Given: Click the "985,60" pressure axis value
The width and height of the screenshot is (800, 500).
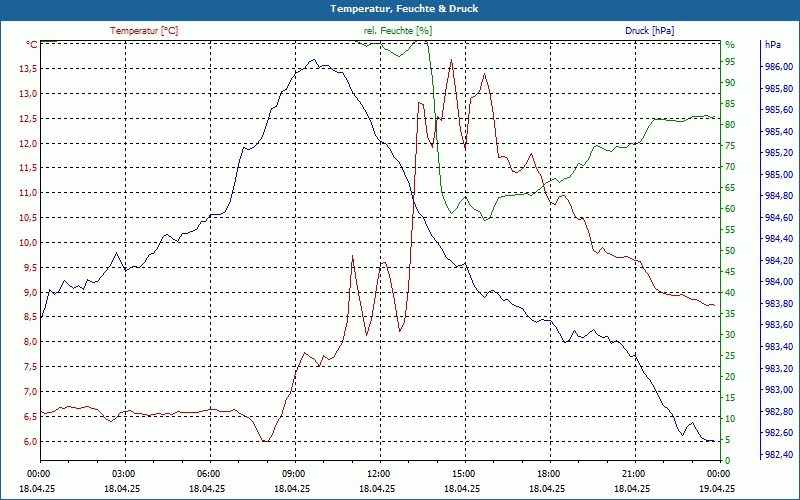Looking at the screenshot, I should click(779, 110).
